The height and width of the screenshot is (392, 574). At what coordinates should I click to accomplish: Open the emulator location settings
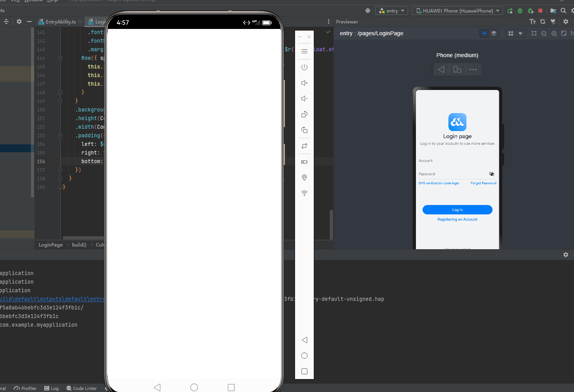click(304, 178)
